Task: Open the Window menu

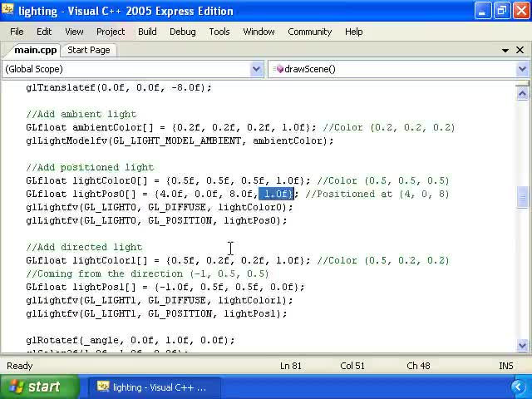Action: 259,32
